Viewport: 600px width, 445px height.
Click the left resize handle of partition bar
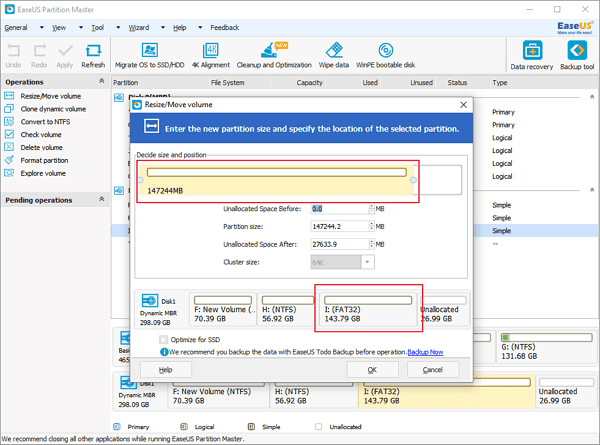(140, 180)
